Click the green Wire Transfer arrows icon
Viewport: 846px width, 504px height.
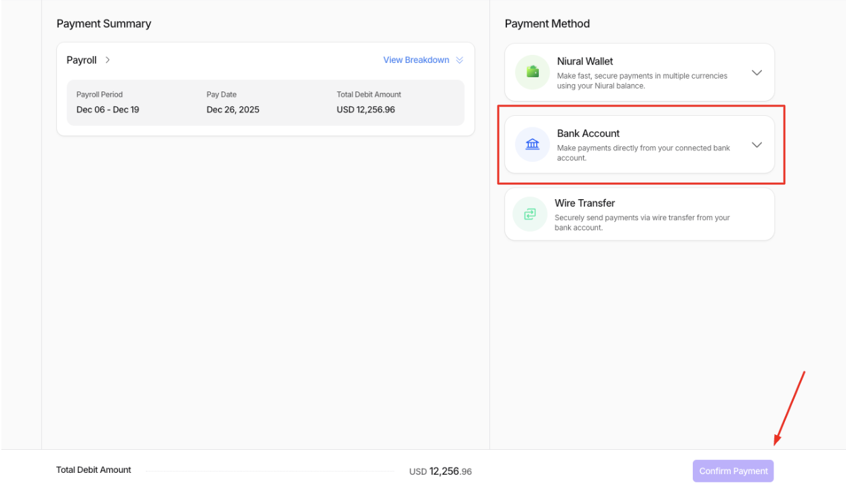coord(529,214)
